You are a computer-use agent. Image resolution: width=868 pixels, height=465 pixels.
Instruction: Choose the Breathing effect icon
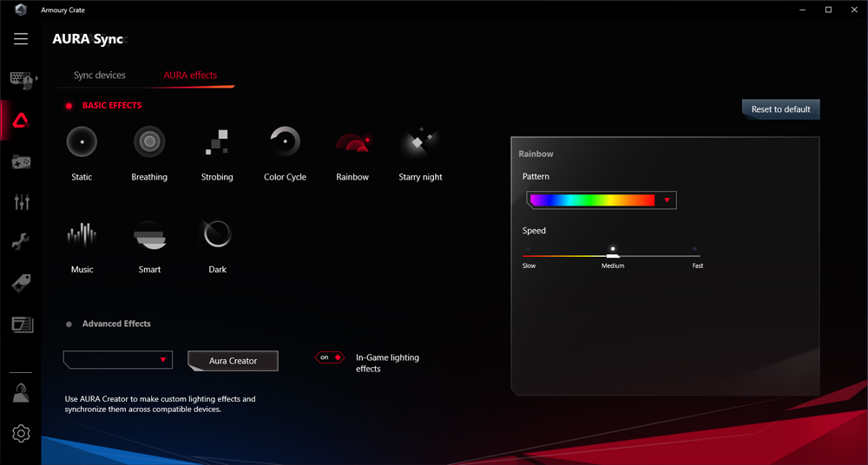[x=149, y=141]
